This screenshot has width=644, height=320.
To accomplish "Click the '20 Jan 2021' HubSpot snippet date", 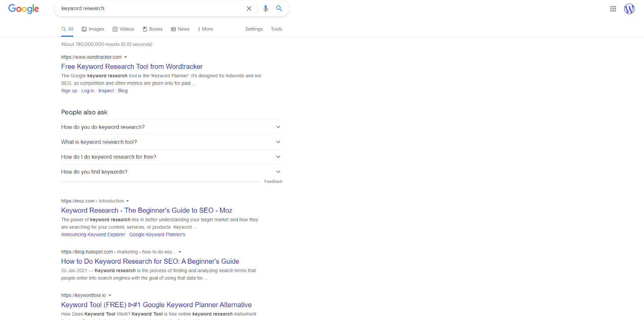I will [x=74, y=270].
